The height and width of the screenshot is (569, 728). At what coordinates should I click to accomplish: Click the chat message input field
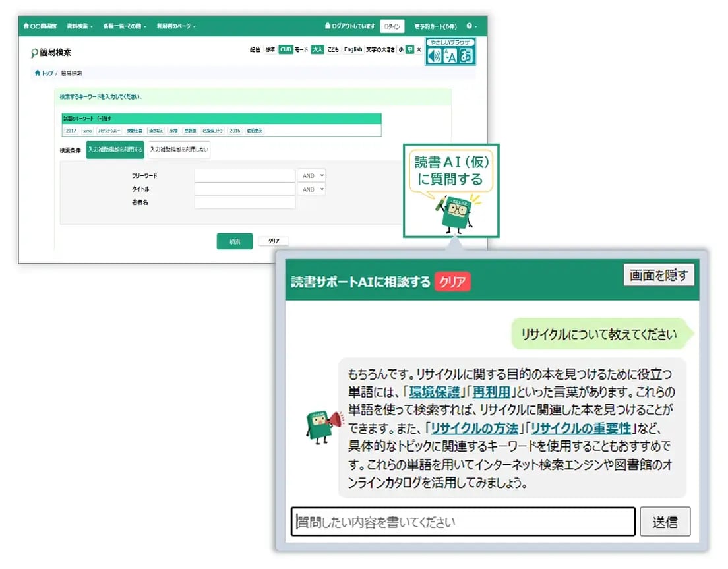pyautogui.click(x=462, y=522)
